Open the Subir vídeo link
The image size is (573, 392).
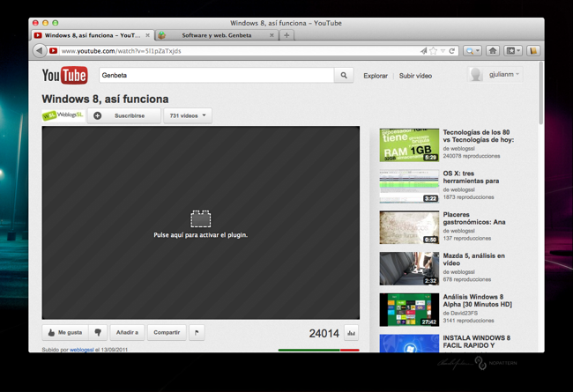[415, 76]
